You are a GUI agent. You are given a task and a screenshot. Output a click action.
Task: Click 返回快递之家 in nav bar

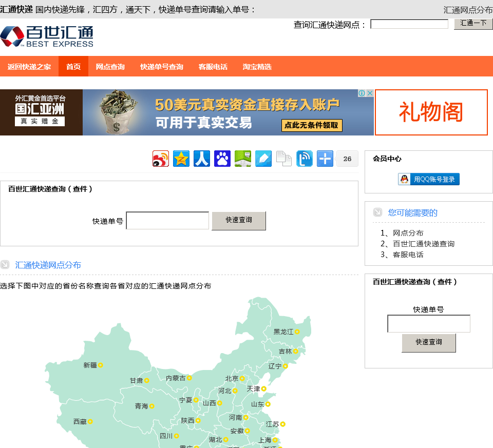29,67
